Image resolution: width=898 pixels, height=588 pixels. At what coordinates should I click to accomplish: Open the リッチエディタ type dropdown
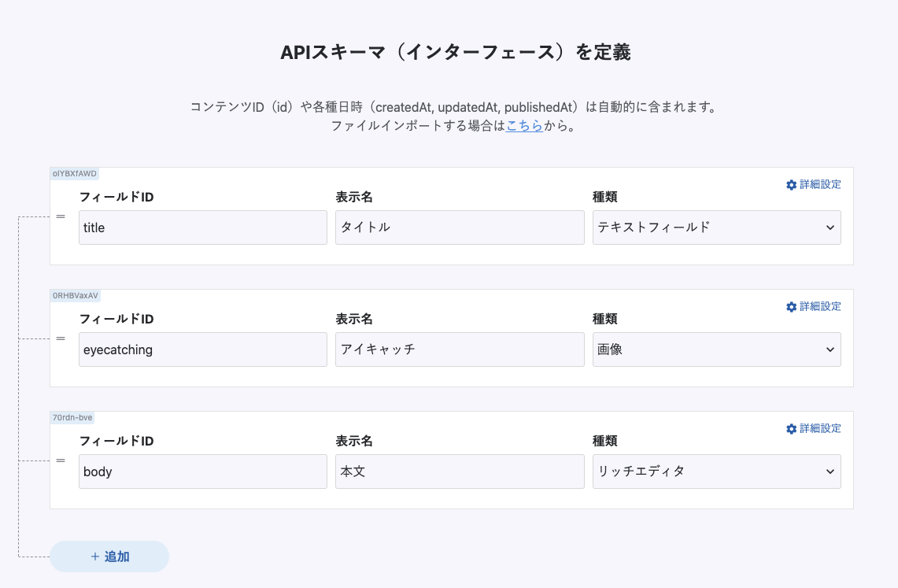click(x=716, y=472)
